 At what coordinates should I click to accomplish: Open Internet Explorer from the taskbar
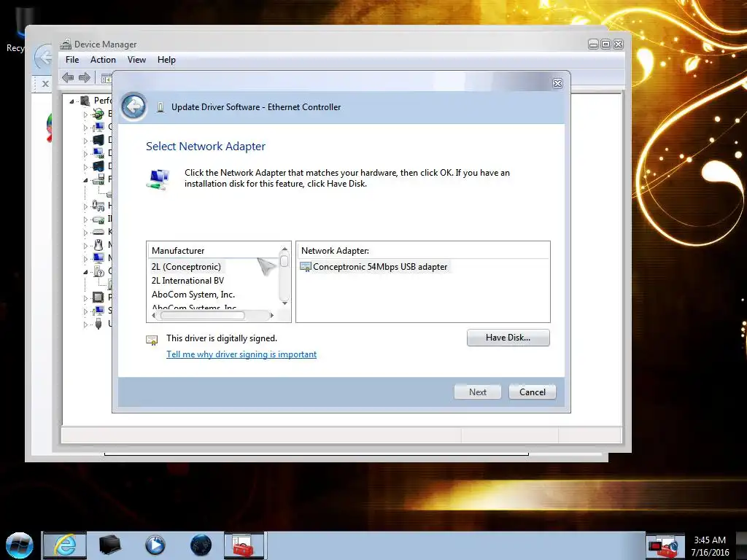[x=65, y=545]
